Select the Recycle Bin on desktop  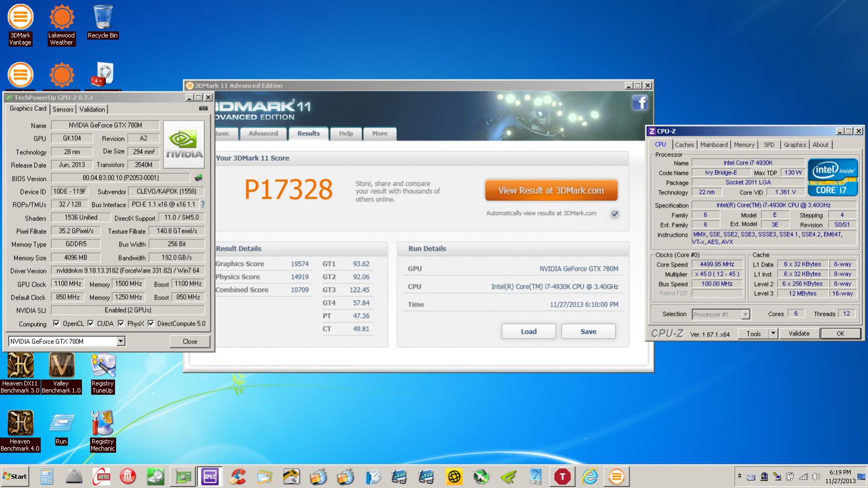tap(103, 22)
